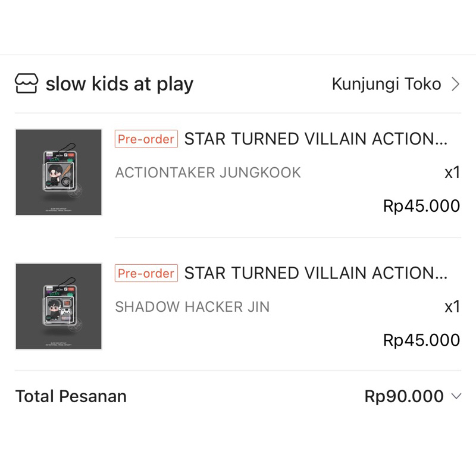
Task: Tap the x1 quantity of the Jin item
Action: pos(452,307)
